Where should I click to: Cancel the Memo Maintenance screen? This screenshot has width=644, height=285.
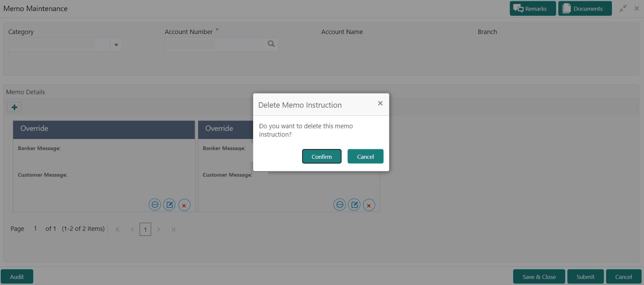click(623, 277)
